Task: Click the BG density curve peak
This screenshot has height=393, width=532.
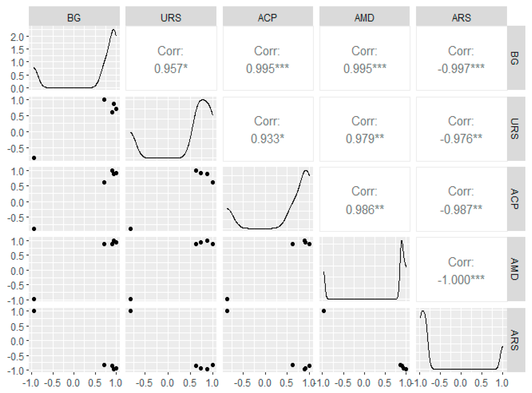Action: tap(114, 30)
